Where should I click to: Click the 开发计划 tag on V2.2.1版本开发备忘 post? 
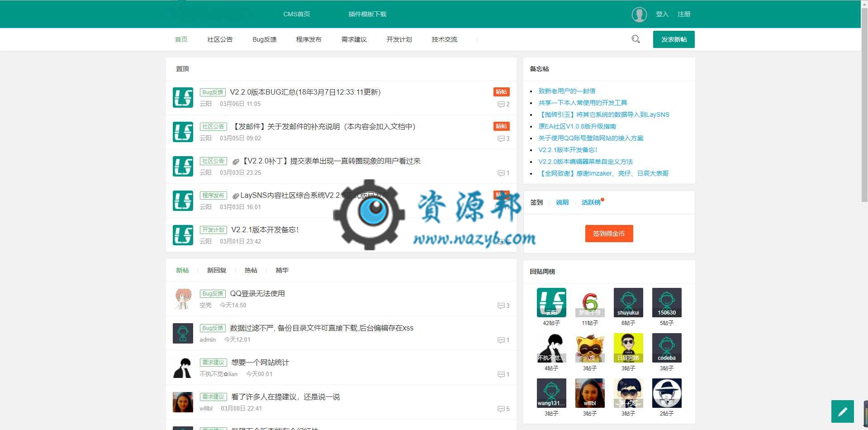coord(213,230)
